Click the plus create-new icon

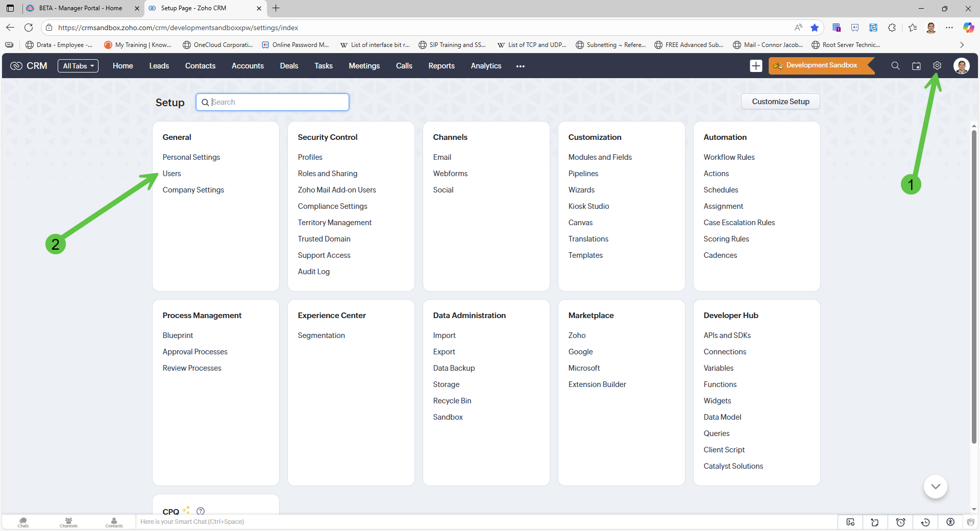click(756, 66)
